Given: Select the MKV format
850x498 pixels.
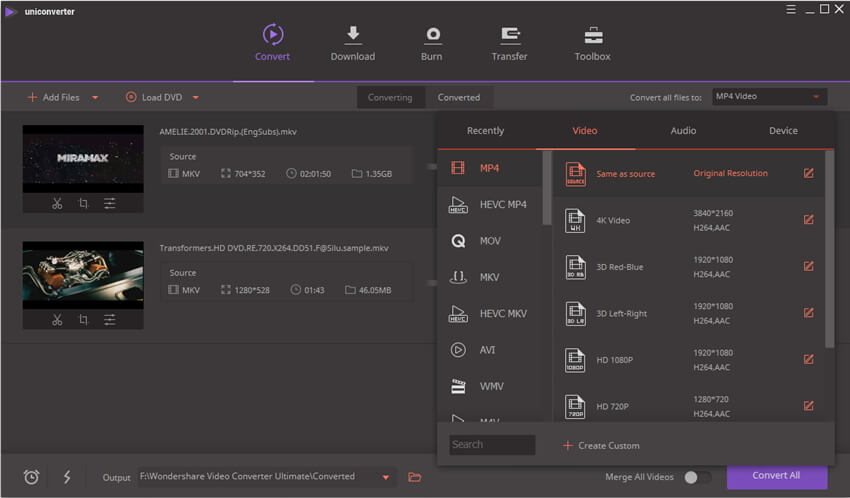Looking at the screenshot, I should click(490, 277).
